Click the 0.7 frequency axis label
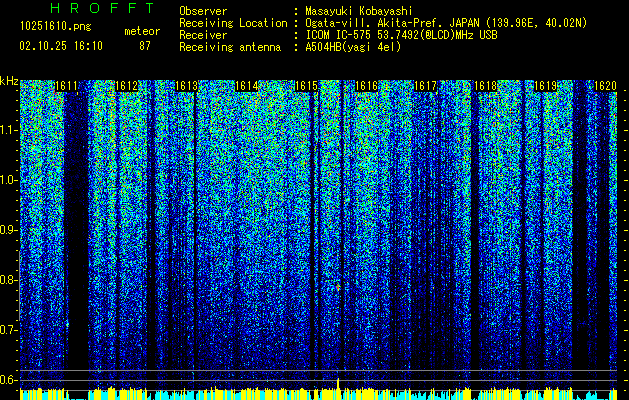Viewport: 629px width, 400px height. (8, 330)
